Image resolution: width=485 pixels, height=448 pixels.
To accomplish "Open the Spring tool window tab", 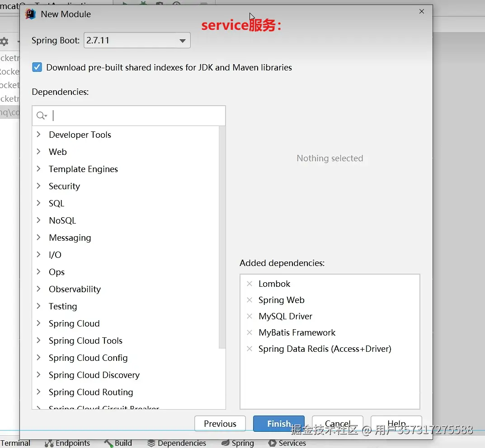I will pyautogui.click(x=238, y=443).
